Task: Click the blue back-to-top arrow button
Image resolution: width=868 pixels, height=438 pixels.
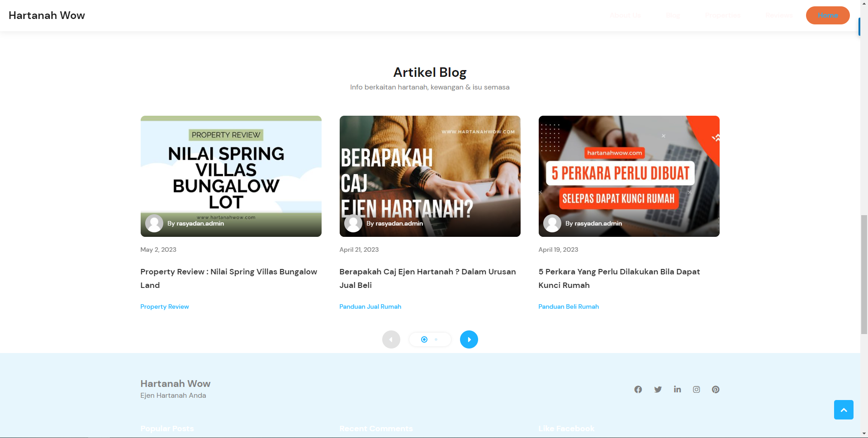Action: click(844, 410)
